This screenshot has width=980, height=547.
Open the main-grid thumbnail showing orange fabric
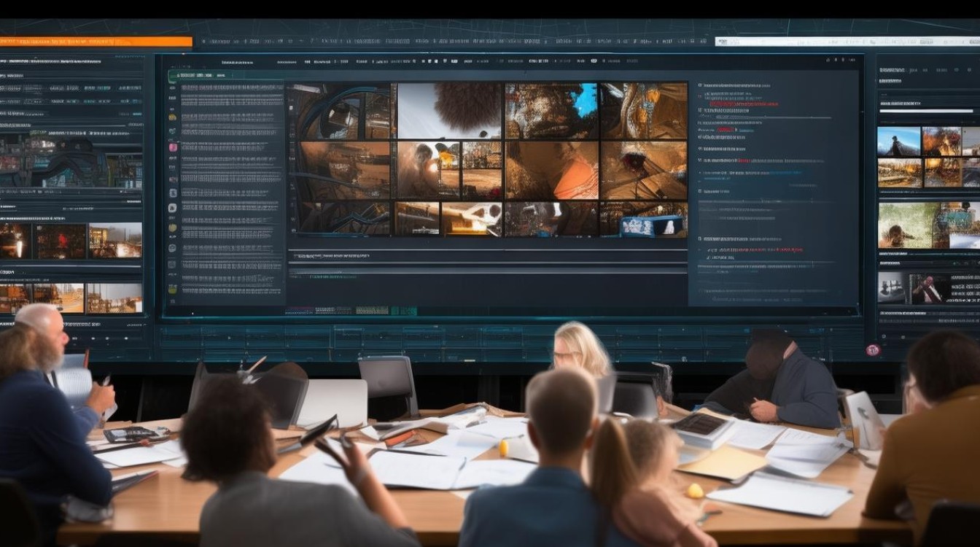click(552, 170)
